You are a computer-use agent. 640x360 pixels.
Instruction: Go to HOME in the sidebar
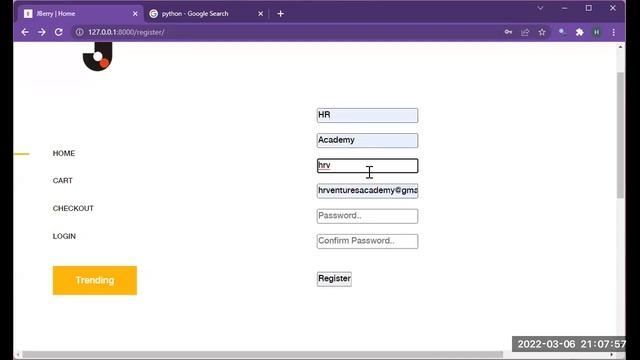tap(64, 153)
